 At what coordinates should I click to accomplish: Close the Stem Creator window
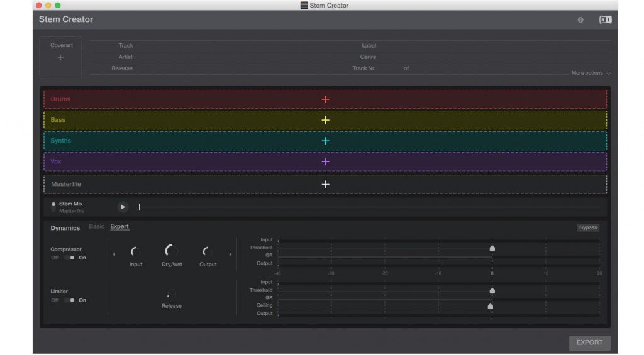tap(38, 5)
